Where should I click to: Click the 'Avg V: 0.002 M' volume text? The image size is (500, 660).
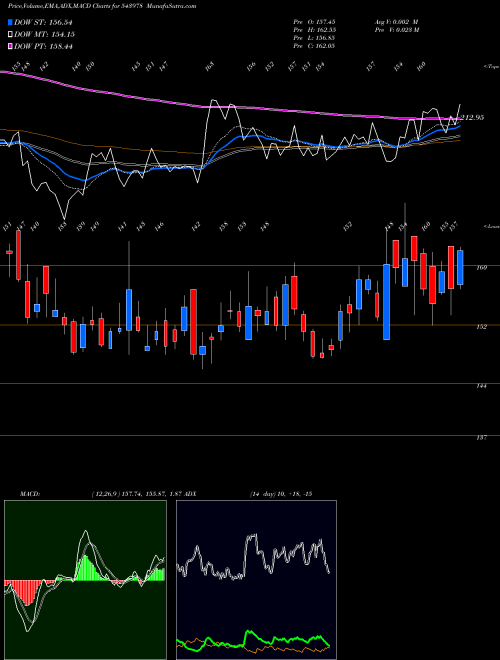(396, 21)
